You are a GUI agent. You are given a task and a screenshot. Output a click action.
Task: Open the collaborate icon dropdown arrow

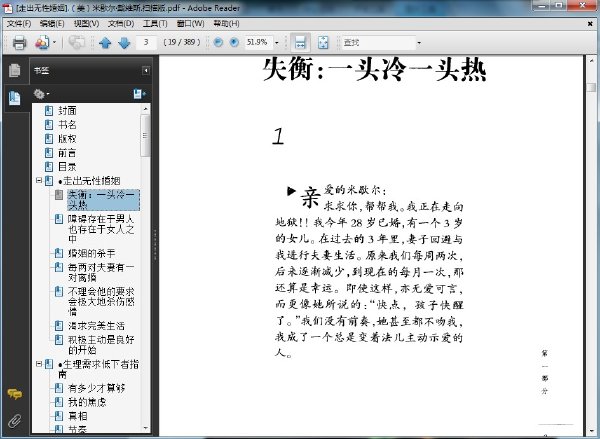tap(54, 42)
